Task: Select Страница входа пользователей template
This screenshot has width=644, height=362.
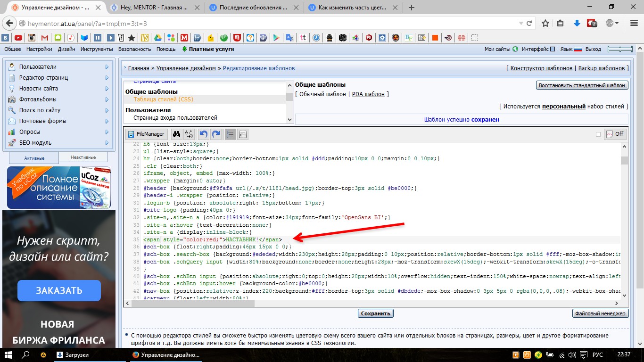Action: (175, 118)
